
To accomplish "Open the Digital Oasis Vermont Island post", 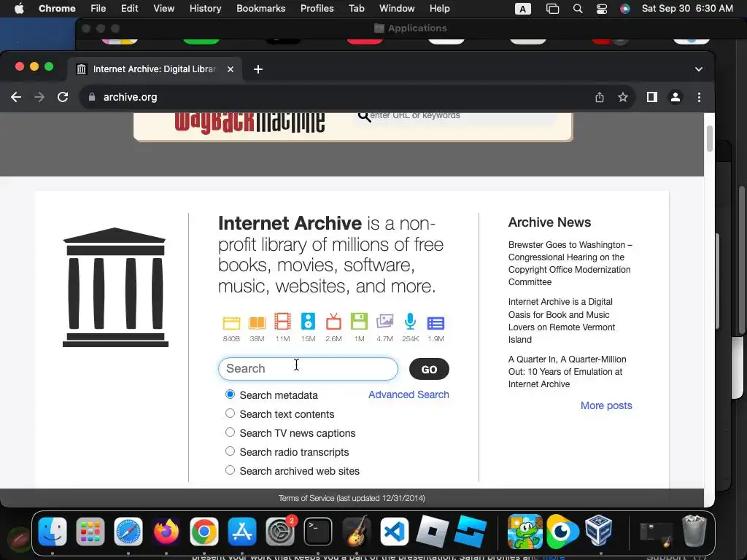I will tap(562, 321).
